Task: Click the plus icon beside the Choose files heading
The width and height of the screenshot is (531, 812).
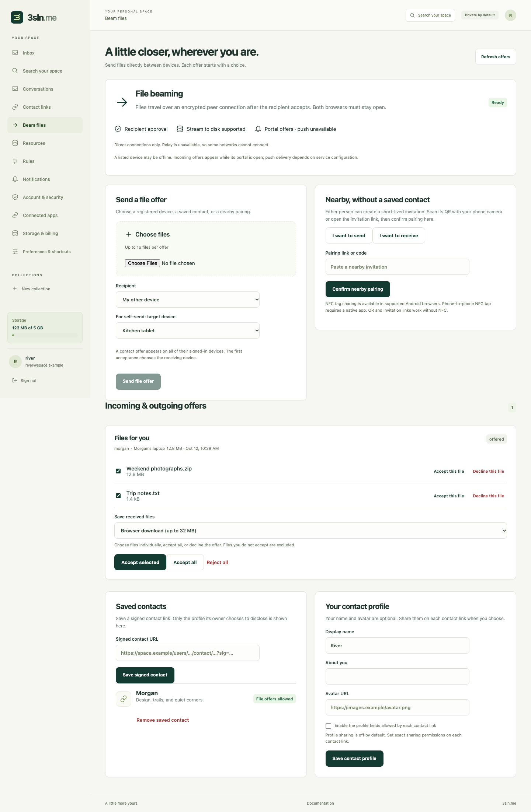Action: pyautogui.click(x=129, y=234)
